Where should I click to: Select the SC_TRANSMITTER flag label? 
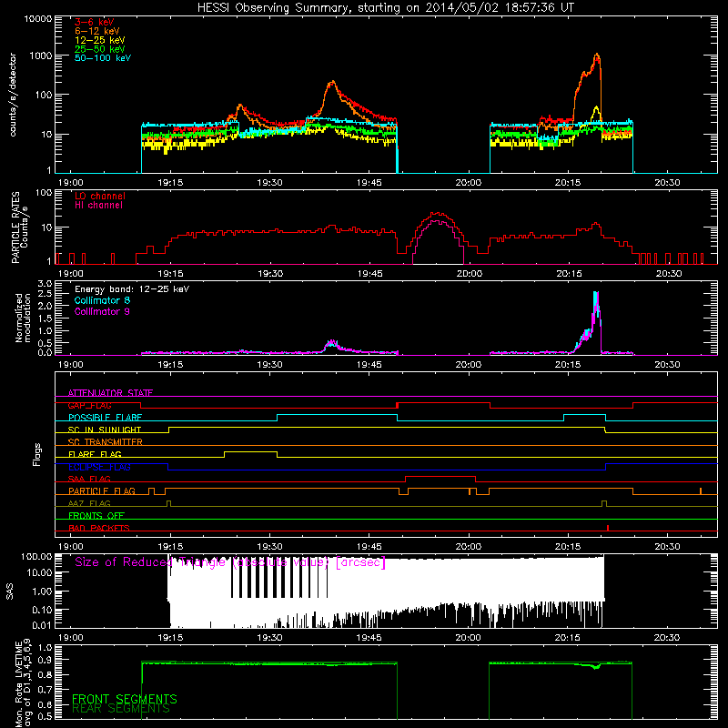(105, 442)
